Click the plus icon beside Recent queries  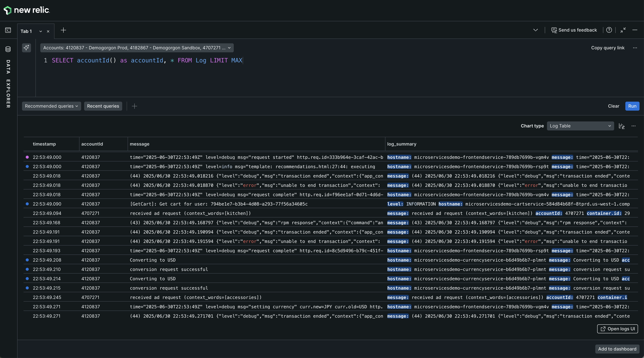134,106
